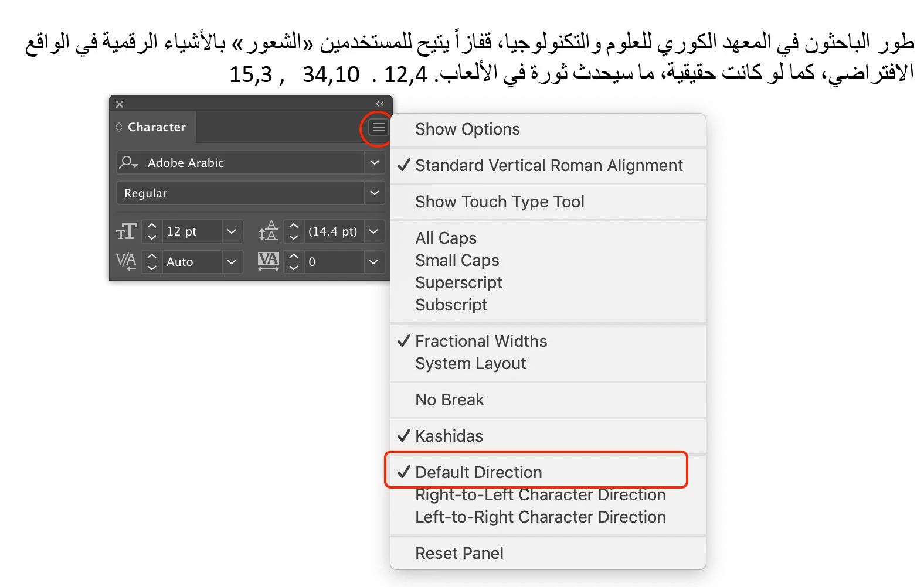This screenshot has width=924, height=587.
Task: Select Default Direction menu entry
Action: 548,472
